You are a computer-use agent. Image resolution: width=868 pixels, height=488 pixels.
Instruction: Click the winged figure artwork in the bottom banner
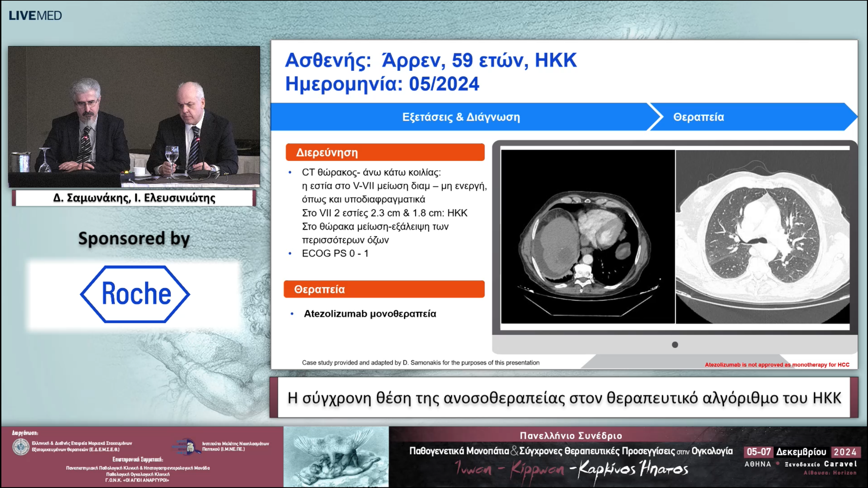[x=336, y=456]
